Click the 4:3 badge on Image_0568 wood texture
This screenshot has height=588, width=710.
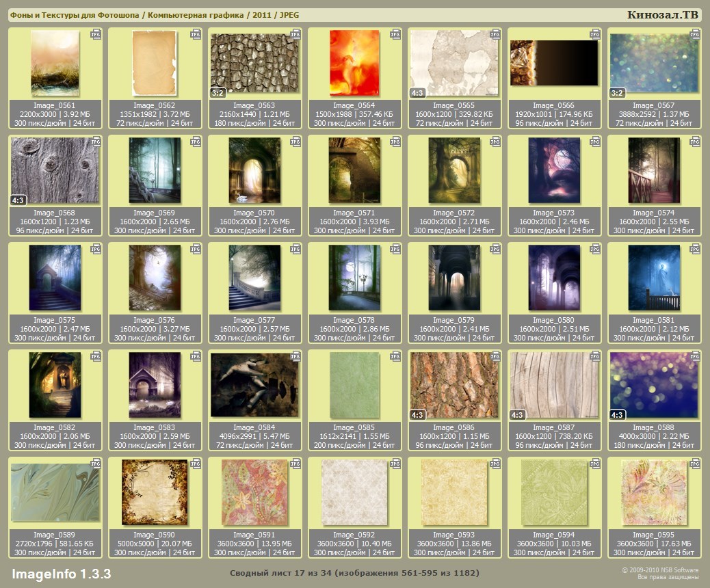[18, 200]
